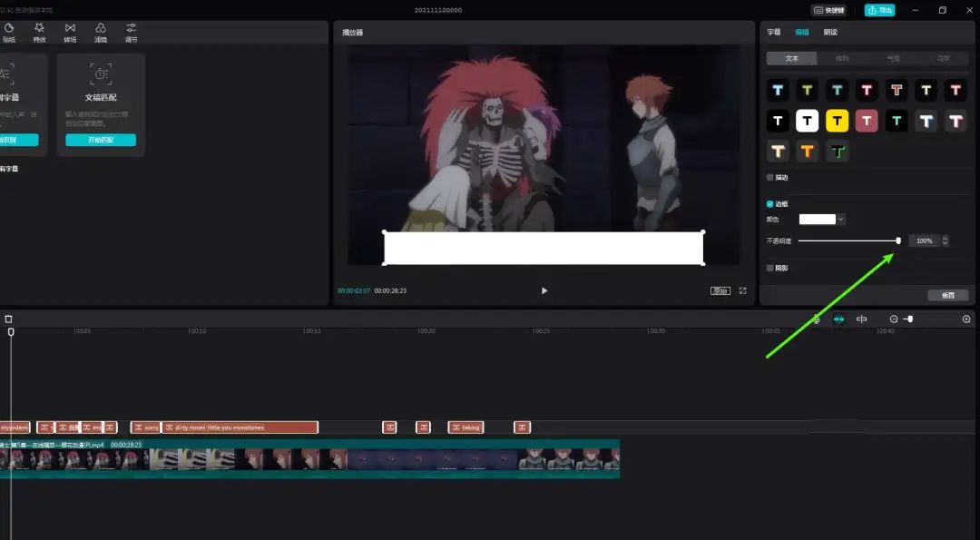Click the opacity slider handle
The image size is (980, 540).
[x=898, y=241]
